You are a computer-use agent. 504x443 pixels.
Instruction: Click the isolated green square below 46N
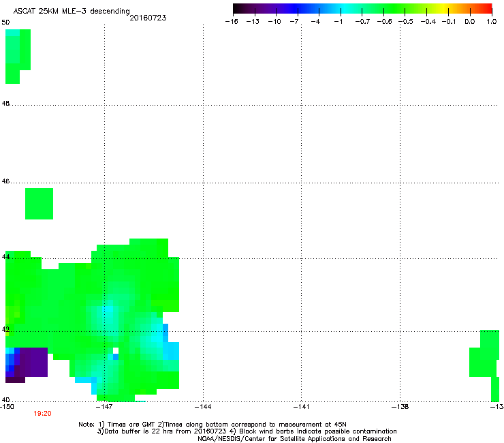[x=40, y=204]
